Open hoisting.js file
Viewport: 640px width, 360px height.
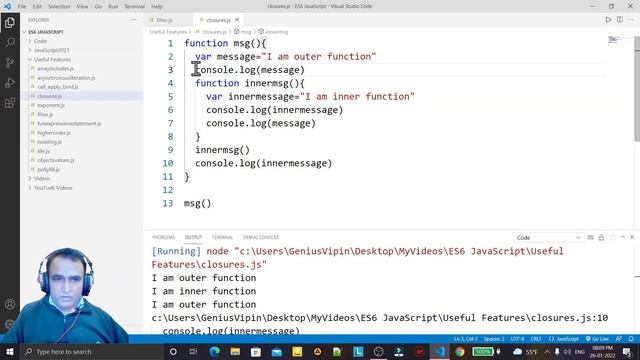pyautogui.click(x=49, y=142)
